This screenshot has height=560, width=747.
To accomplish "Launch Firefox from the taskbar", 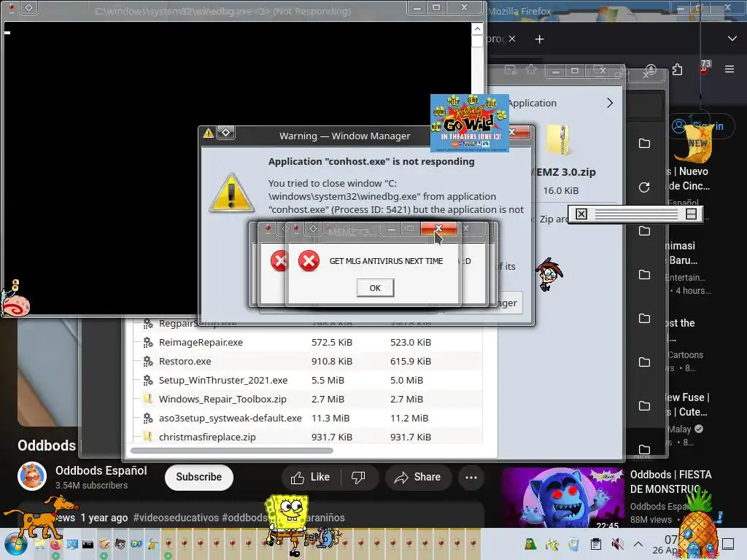I will (55, 544).
